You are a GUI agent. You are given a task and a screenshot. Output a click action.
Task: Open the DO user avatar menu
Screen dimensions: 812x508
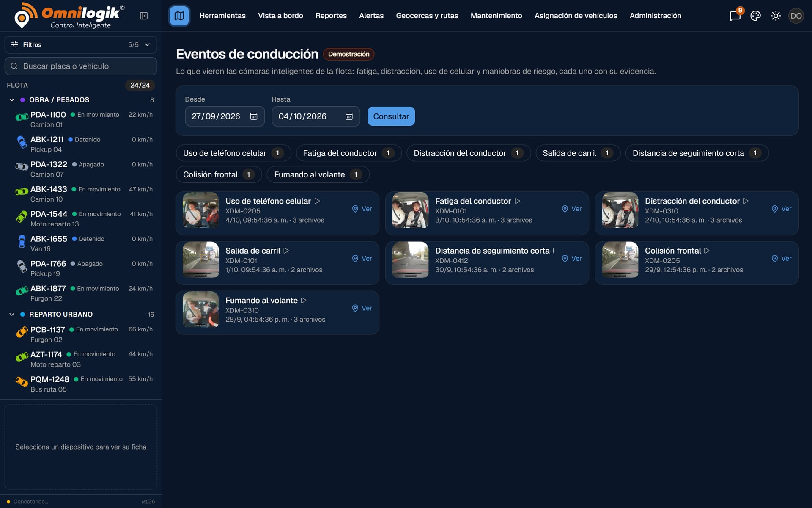coord(796,16)
